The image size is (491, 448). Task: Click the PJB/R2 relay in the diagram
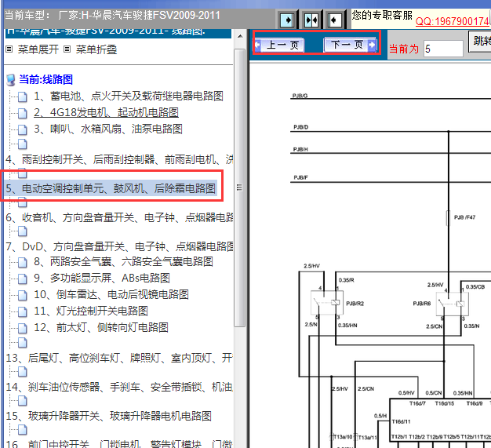tap(327, 303)
